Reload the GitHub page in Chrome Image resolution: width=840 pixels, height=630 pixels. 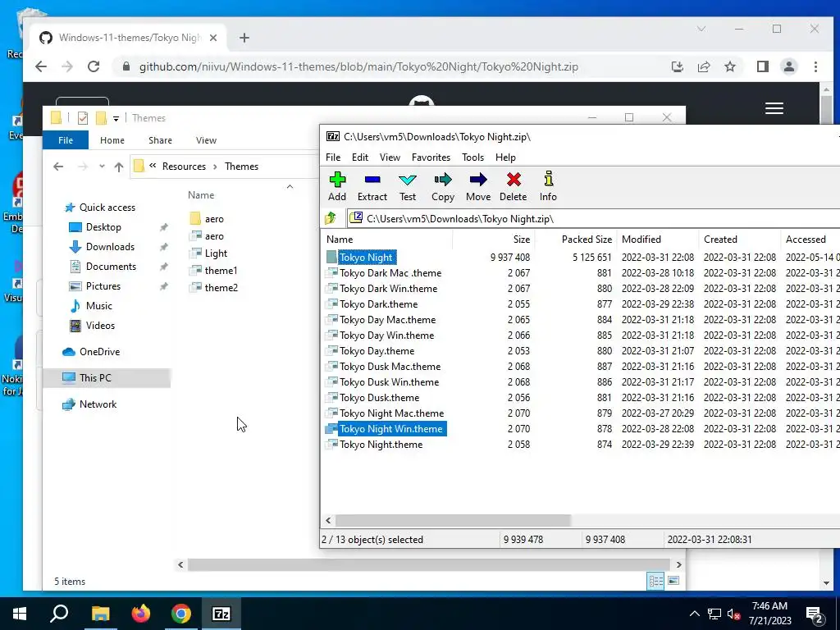click(94, 67)
